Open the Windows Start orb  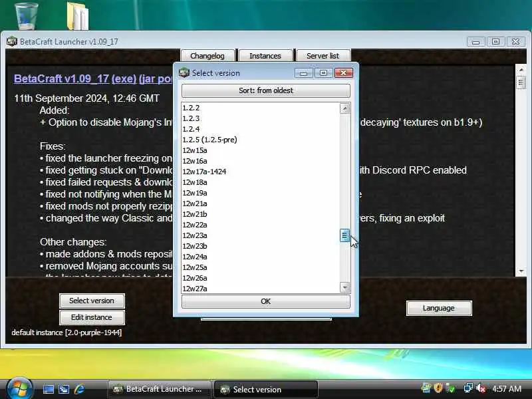tap(19, 388)
